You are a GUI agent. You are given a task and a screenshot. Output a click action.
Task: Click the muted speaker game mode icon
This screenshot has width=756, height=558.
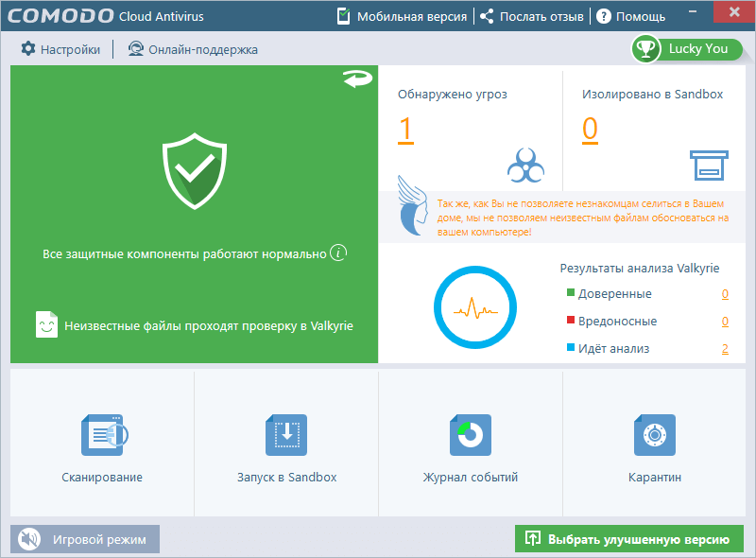pyautogui.click(x=29, y=539)
